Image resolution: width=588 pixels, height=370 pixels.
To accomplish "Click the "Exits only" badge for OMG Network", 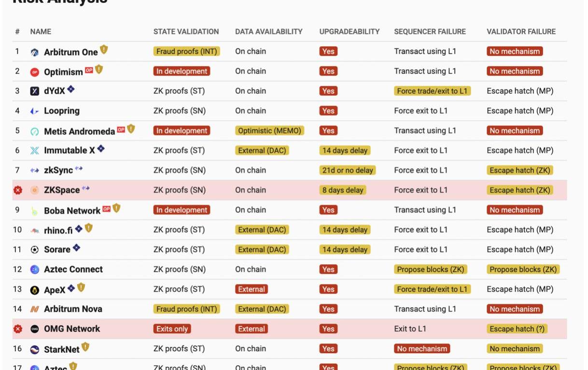I will click(172, 329).
